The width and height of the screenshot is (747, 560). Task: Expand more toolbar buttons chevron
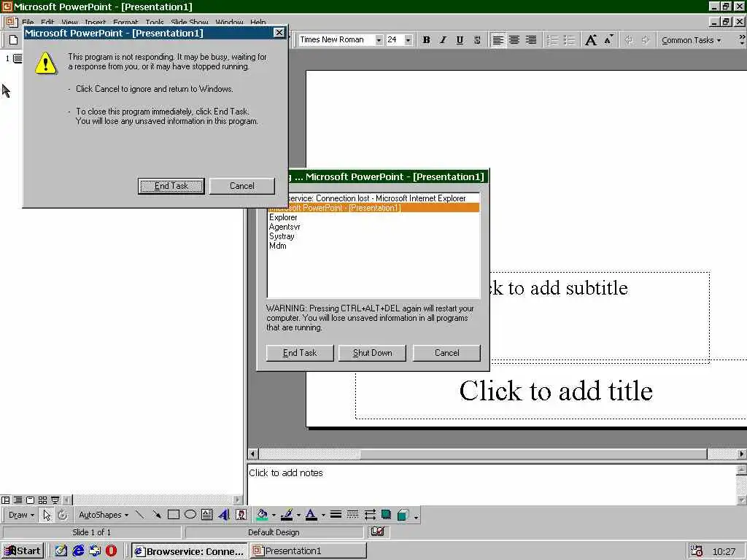pos(742,40)
